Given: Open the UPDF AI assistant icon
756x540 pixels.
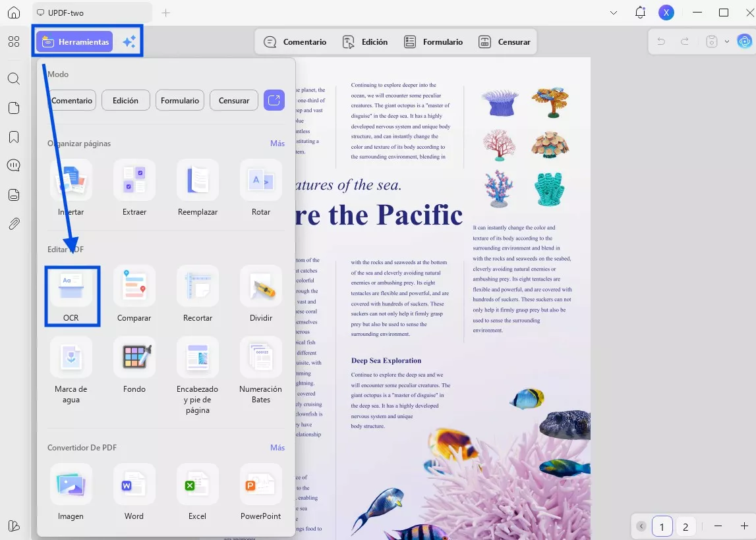Looking at the screenshot, I should [744, 42].
